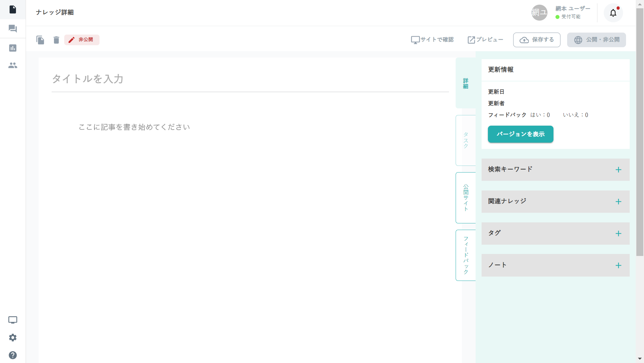
Task: Switch to the フィードバック vertical tab
Action: pos(466,255)
